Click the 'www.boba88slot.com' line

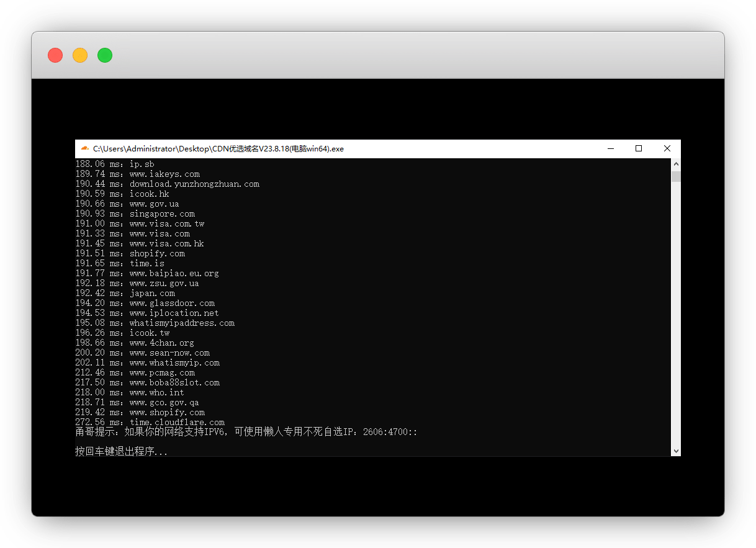click(147, 382)
